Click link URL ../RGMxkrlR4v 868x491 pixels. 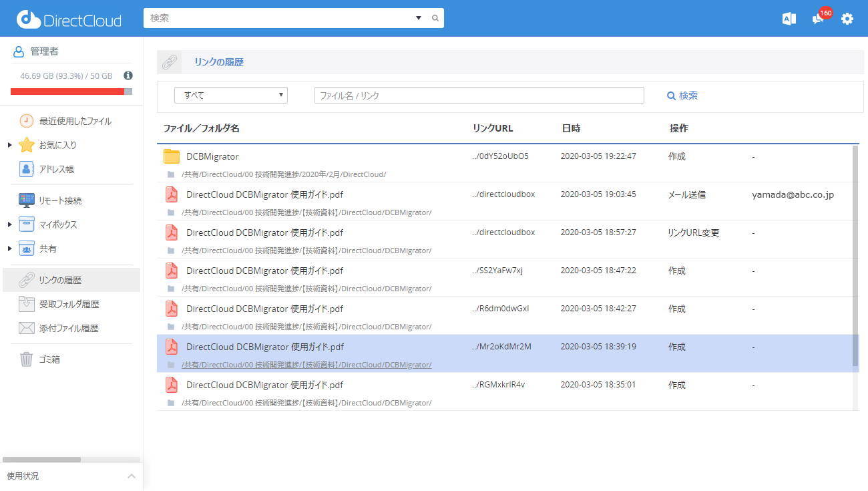coord(498,385)
